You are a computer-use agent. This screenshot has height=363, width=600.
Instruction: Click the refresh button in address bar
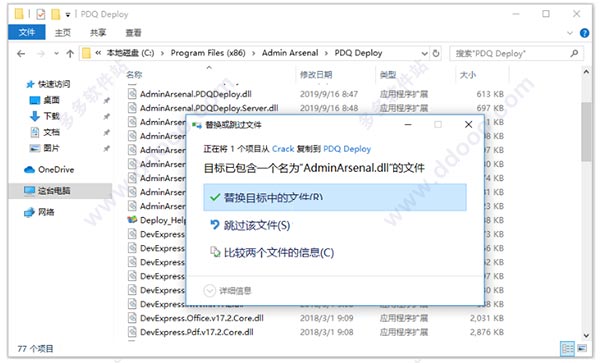tap(436, 53)
